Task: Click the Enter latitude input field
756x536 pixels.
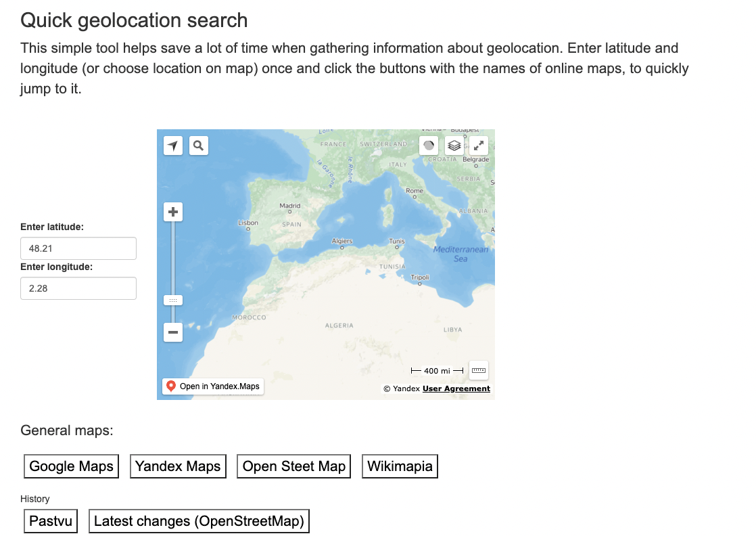Action: pos(78,248)
